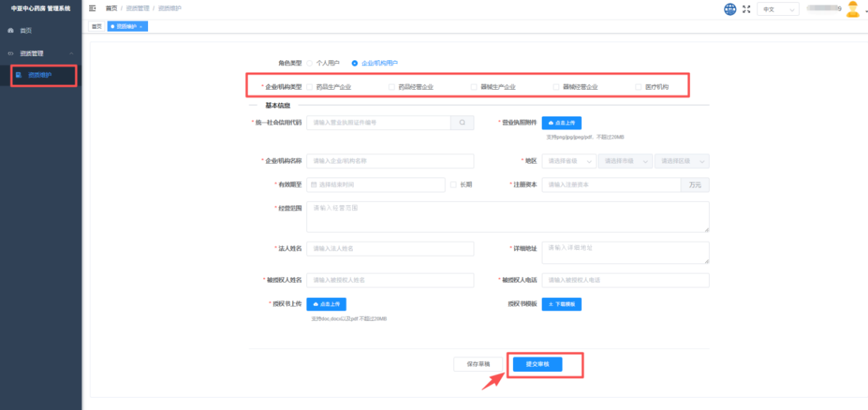Check the 药品经营企业 checkbox
Screen dimensions: 868x410
coord(392,87)
